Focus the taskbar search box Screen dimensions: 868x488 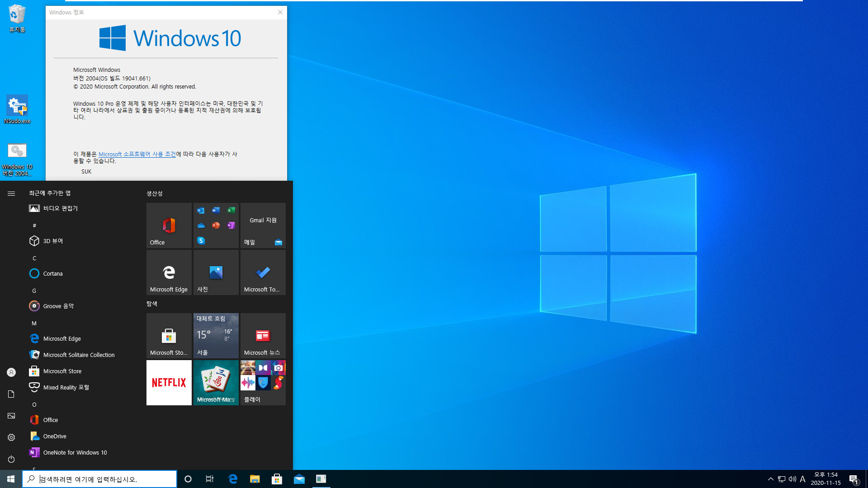(99, 479)
